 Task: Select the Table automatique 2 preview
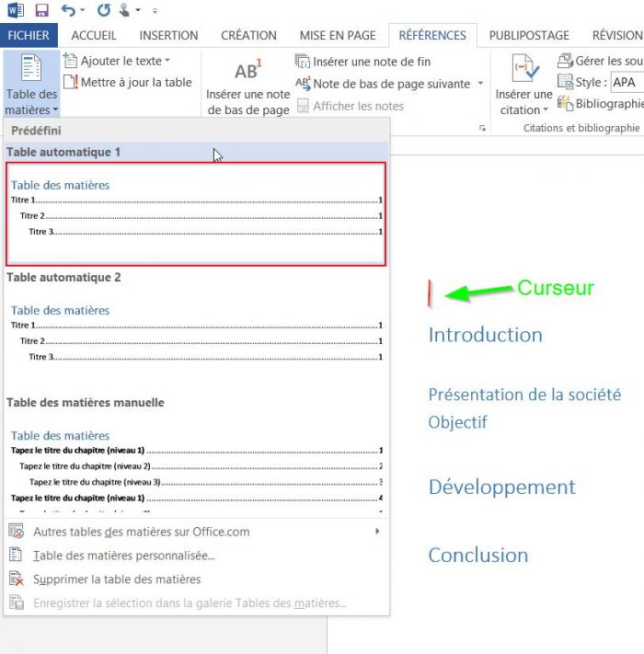[x=196, y=340]
